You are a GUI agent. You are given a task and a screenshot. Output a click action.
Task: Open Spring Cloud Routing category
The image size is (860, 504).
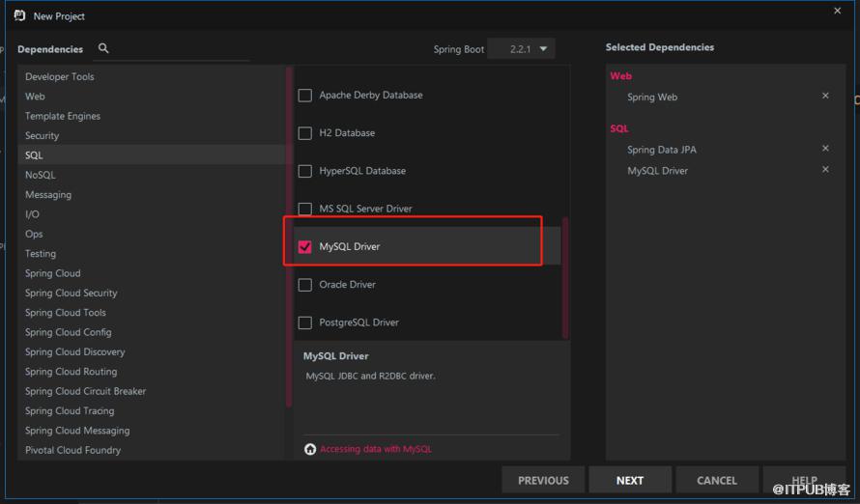152,372
